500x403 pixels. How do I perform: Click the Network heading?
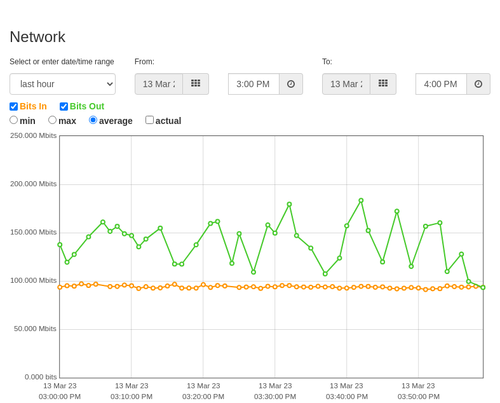[x=37, y=37]
